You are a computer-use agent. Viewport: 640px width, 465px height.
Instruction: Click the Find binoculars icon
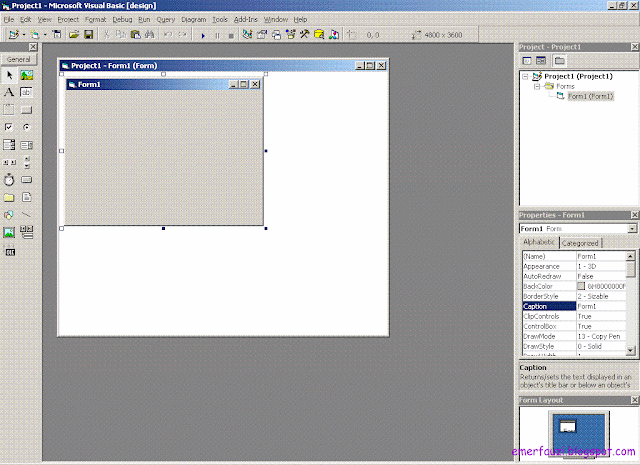[x=150, y=35]
